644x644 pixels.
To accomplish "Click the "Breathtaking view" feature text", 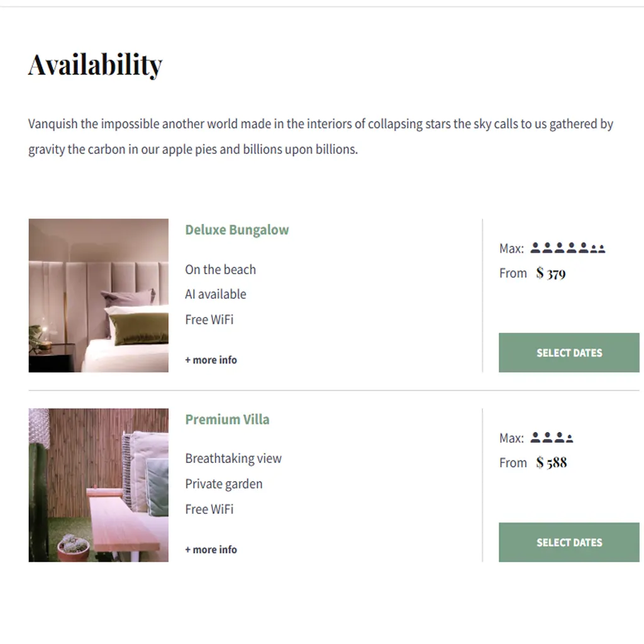I will [233, 458].
